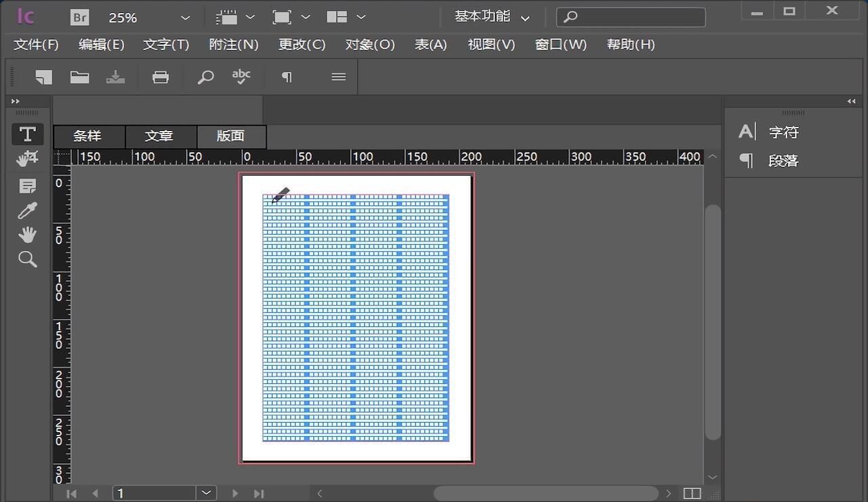The width and height of the screenshot is (868, 502).
Task: Select the Note tool
Action: (27, 186)
